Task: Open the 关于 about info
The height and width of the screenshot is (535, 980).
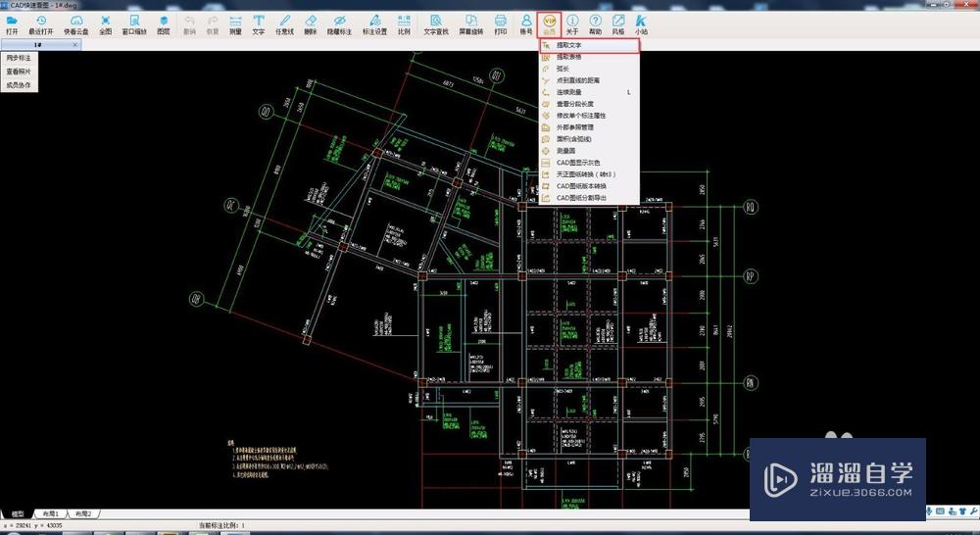Action: [x=572, y=25]
